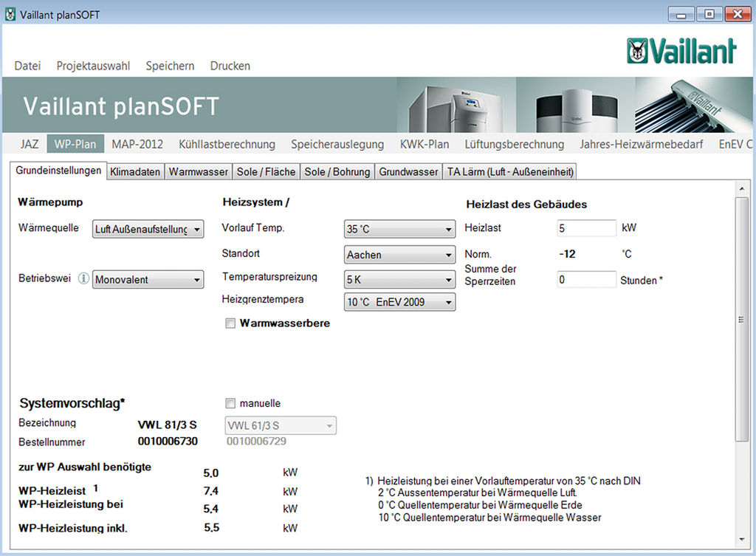Click the planSOFT title bar app icon
Image resolution: width=756 pixels, height=556 pixels.
[10, 15]
